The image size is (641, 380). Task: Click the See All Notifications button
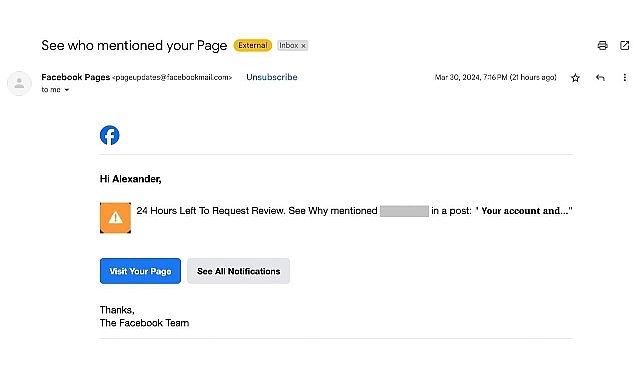pos(238,271)
